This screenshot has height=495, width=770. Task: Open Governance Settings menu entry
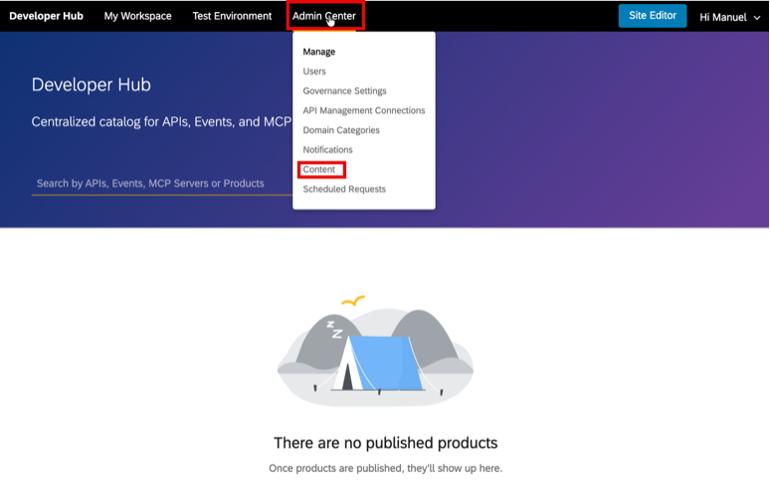[345, 91]
